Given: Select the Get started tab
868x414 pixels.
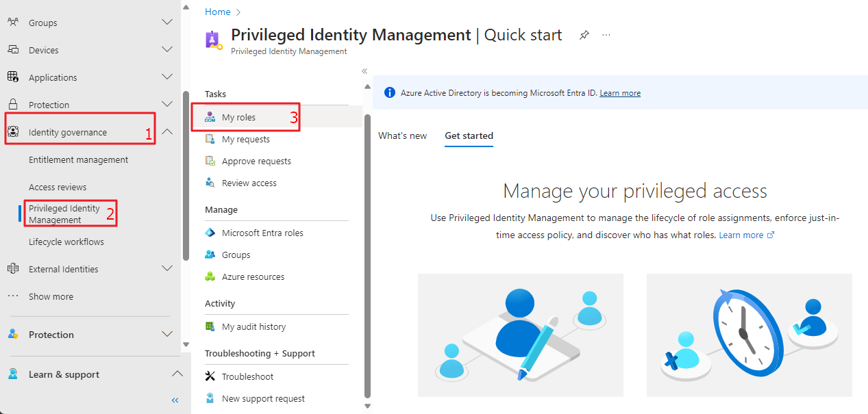Looking at the screenshot, I should pyautogui.click(x=469, y=136).
